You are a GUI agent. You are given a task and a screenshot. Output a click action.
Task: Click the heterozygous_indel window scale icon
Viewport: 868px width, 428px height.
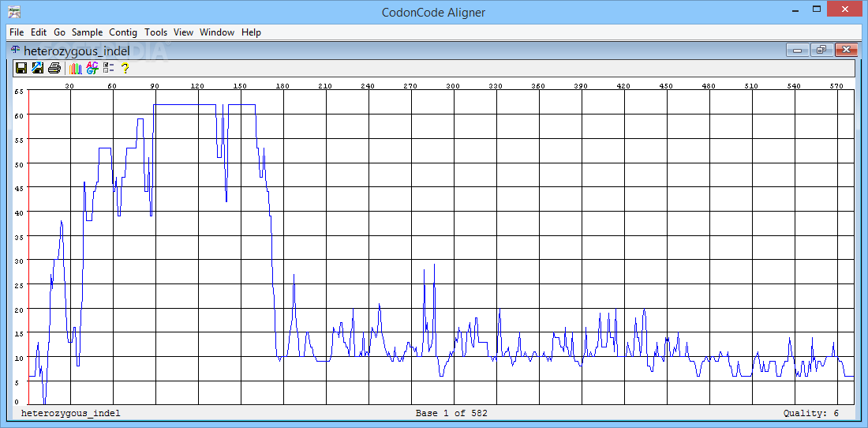pyautogui.click(x=16, y=51)
